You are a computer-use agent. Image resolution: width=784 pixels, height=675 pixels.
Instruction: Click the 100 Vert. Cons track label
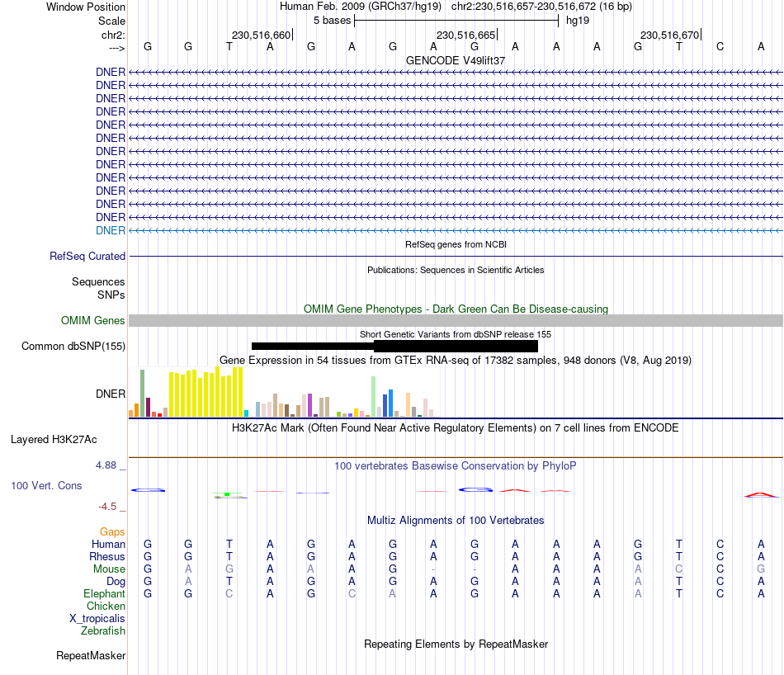point(46,485)
